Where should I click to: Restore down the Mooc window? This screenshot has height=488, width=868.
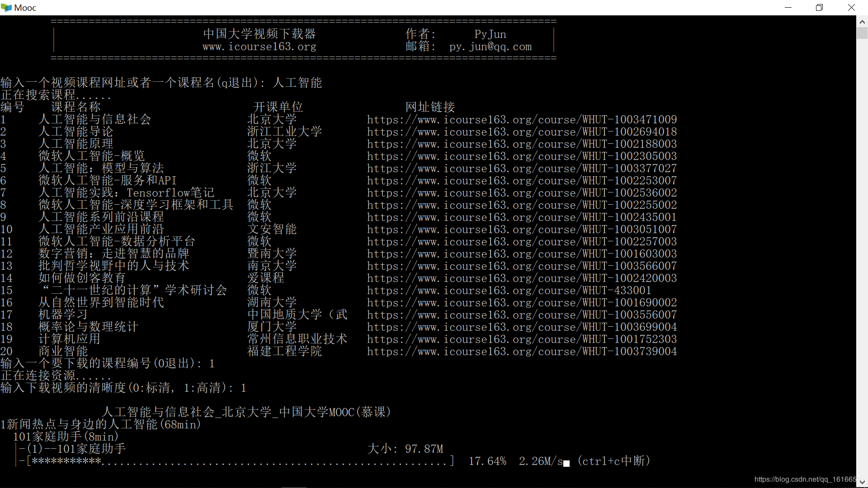click(x=819, y=8)
